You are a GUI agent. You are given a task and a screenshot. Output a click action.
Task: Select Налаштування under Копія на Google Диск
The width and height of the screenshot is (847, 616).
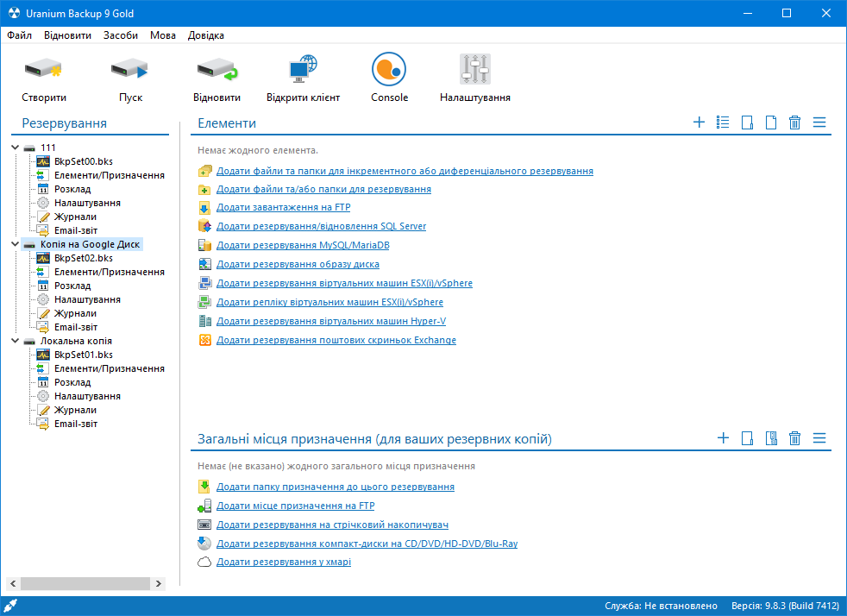coord(87,299)
